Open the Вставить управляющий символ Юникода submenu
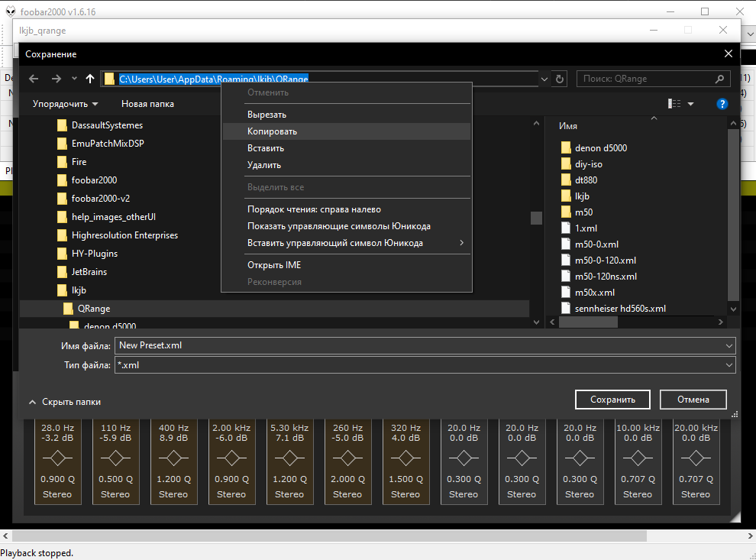Image resolution: width=756 pixels, height=560 pixels. pos(346,243)
